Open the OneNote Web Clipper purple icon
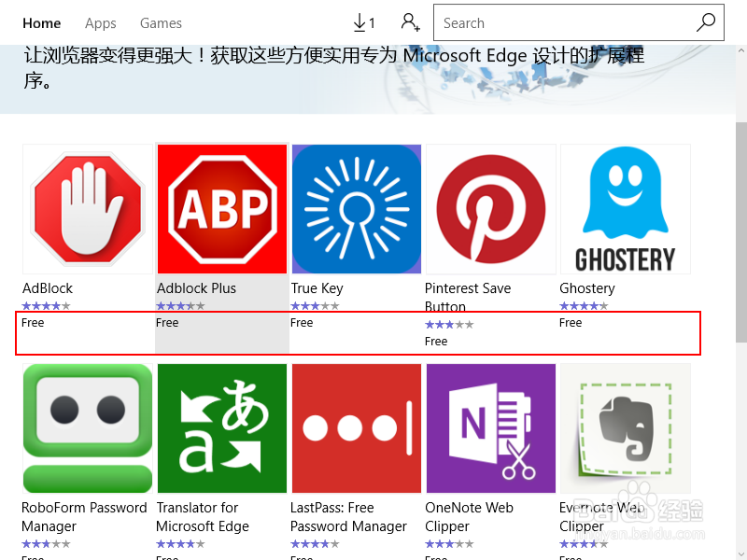The image size is (747, 560). click(491, 428)
